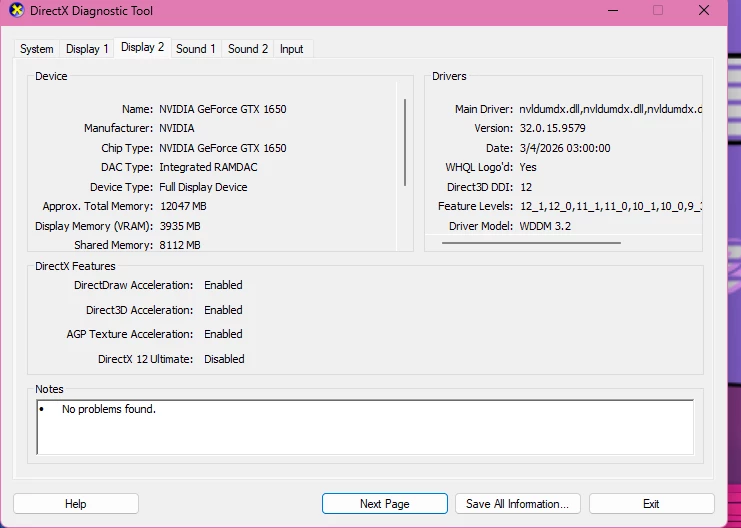Click the Driver Model WDDM 3.2 value
This screenshot has width=741, height=528.
pyautogui.click(x=545, y=226)
